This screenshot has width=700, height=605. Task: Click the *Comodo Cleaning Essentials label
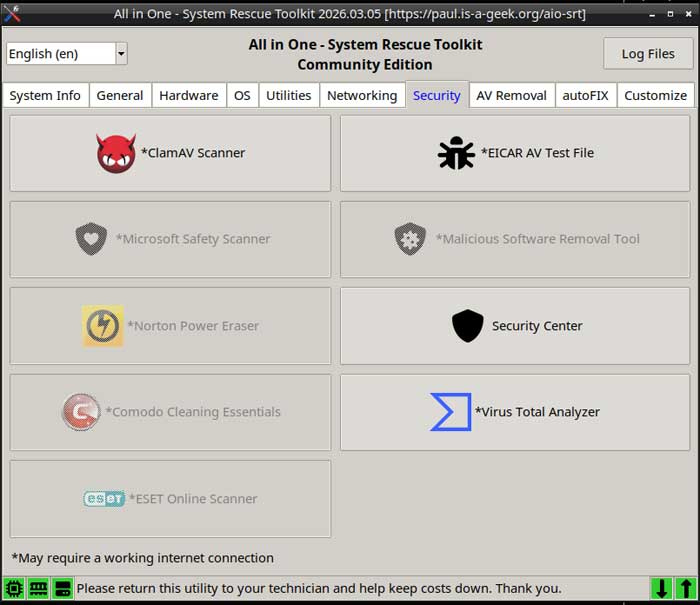(193, 412)
